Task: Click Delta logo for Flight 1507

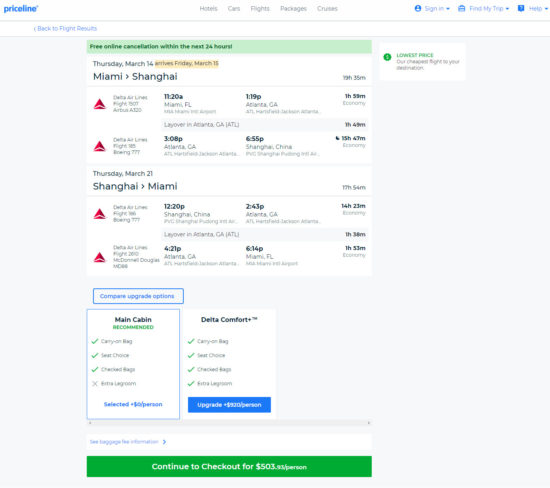Action: (x=100, y=104)
